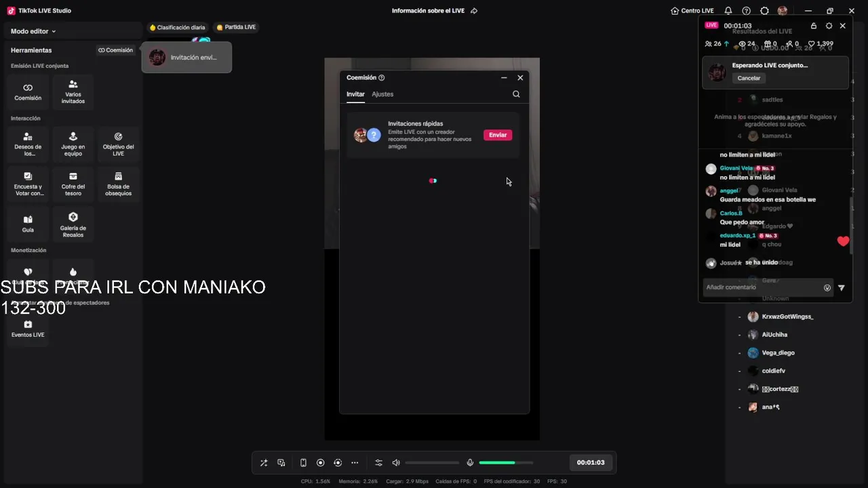Click the Coemisión shortcut beside Herramientas
This screenshot has height=488, width=868.
point(115,50)
